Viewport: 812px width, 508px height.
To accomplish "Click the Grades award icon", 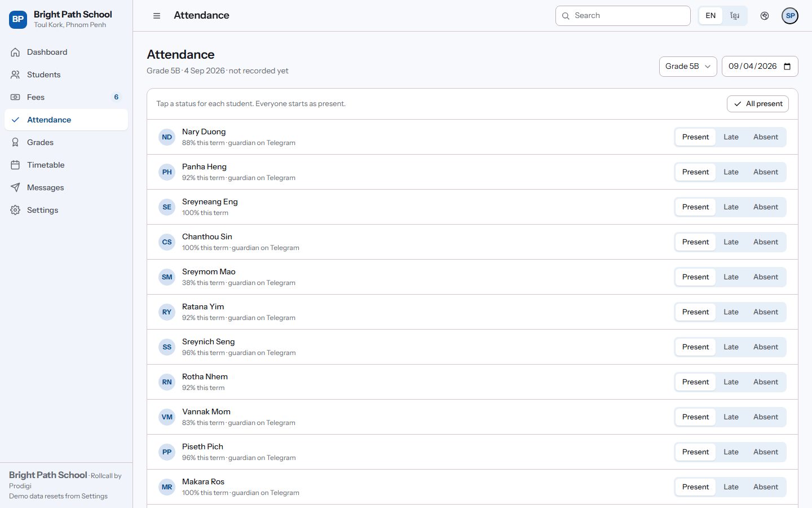I will pyautogui.click(x=15, y=142).
